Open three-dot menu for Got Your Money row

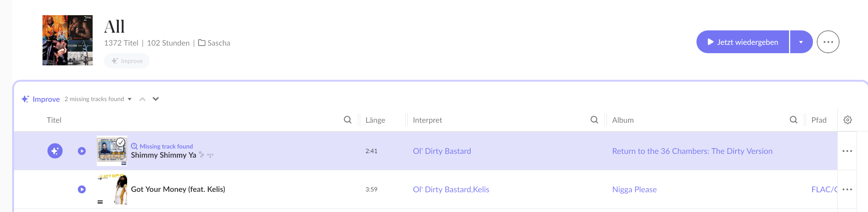point(847,189)
